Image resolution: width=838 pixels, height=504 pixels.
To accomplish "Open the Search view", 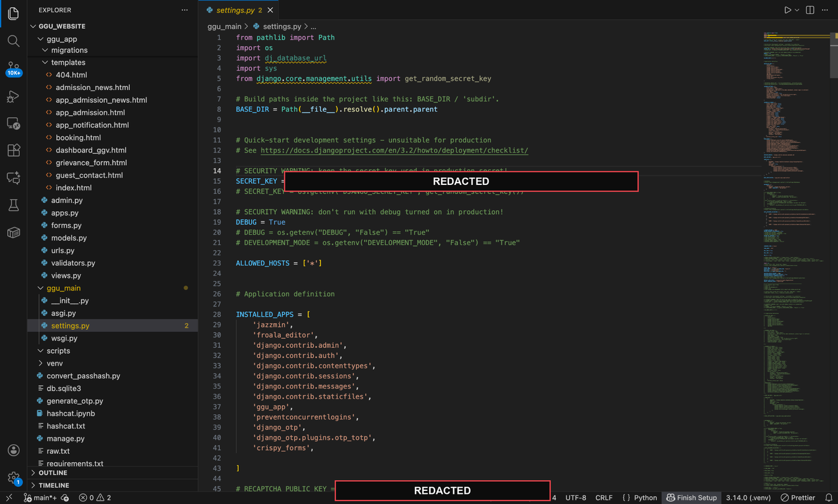I will 13,41.
